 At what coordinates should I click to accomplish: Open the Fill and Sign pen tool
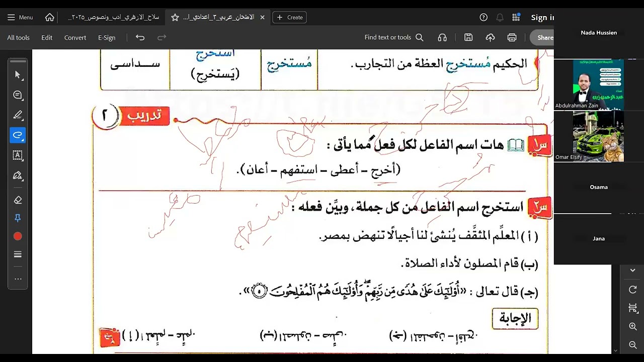[x=18, y=175]
